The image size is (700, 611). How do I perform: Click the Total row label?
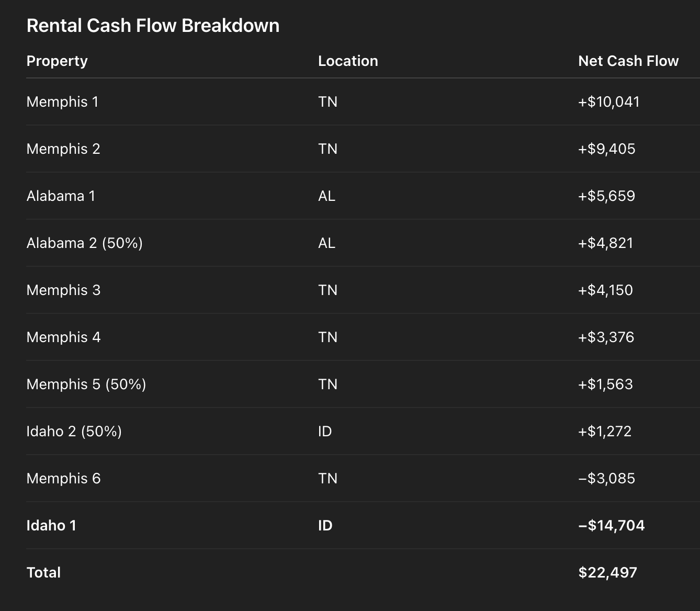(x=43, y=573)
